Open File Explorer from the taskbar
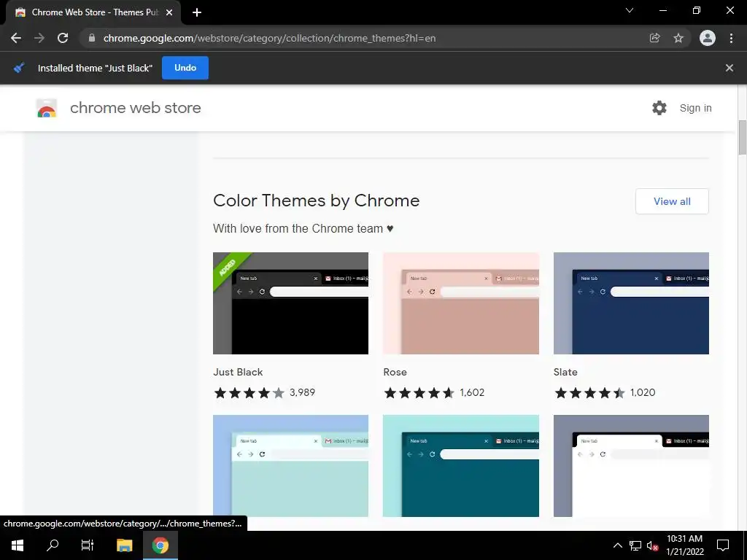Viewport: 747px width, 560px height. pos(124,545)
